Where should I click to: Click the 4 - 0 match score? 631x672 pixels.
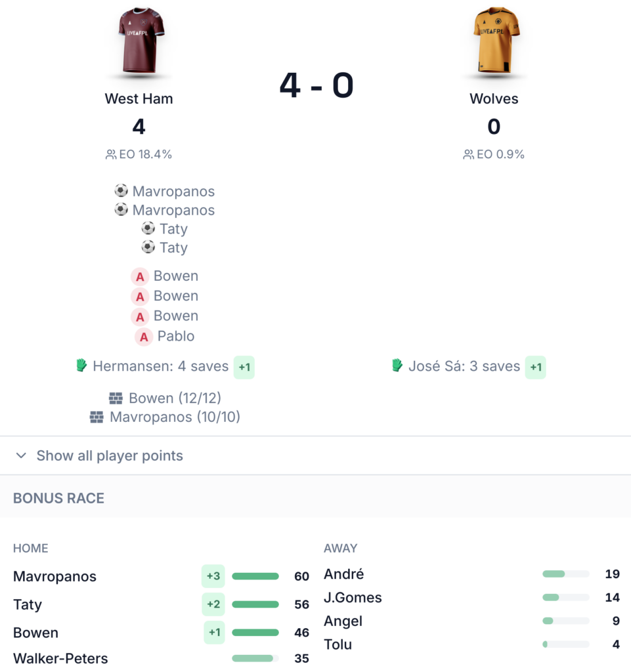pyautogui.click(x=316, y=85)
